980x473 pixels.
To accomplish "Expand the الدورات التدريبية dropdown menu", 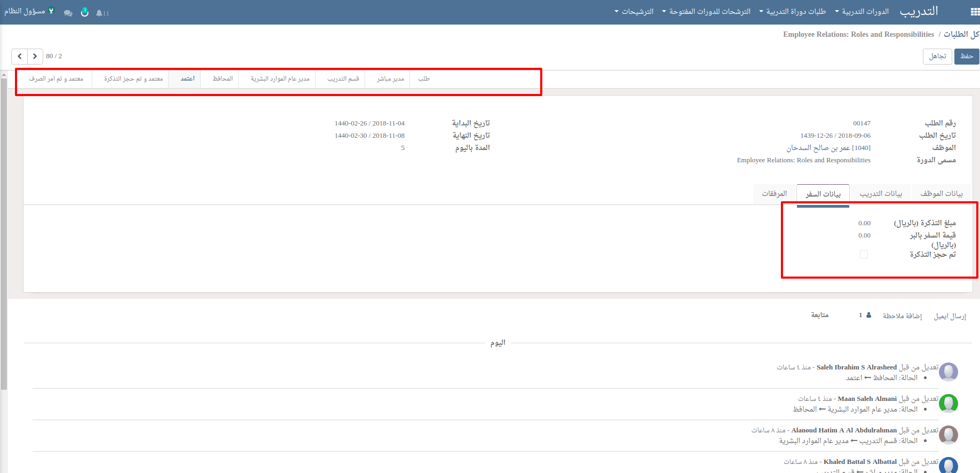I will click(x=862, y=12).
